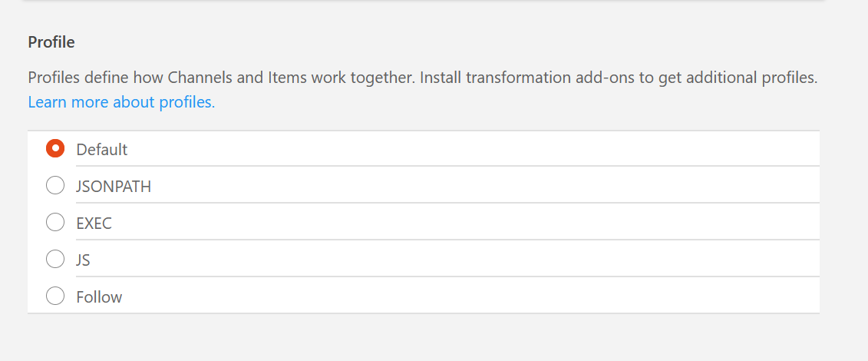Click empty space in the EXEC row
This screenshot has height=361, width=868.
click(x=460, y=223)
